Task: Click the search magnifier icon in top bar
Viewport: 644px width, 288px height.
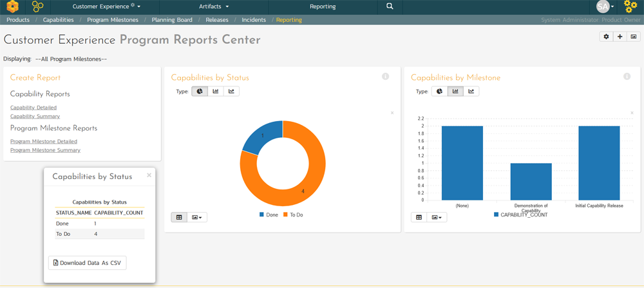Action: coord(390,6)
